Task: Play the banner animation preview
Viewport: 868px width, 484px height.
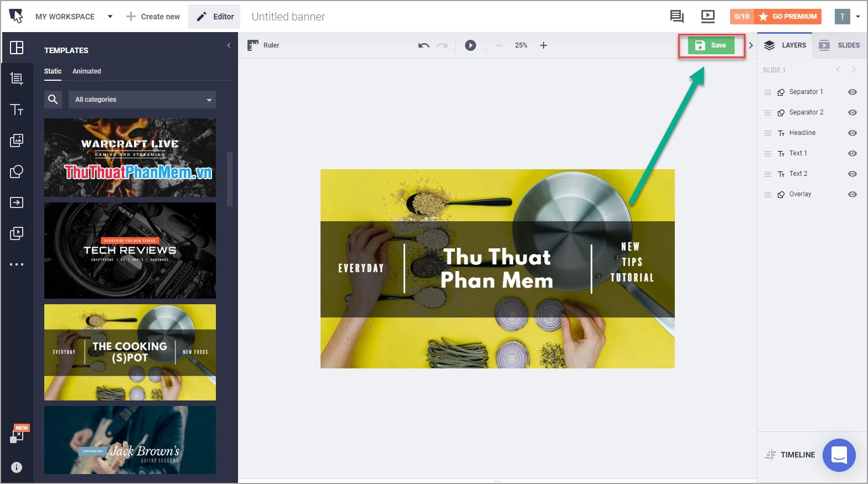Action: pyautogui.click(x=470, y=45)
